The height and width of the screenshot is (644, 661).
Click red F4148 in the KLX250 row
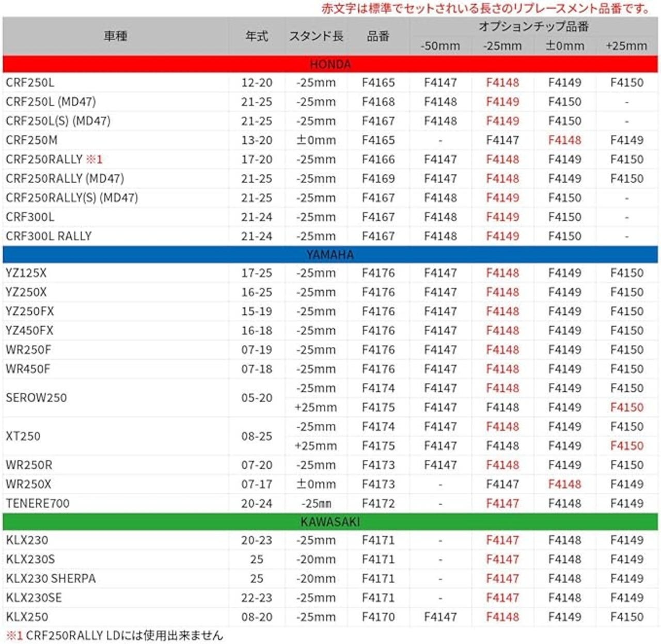coord(502,617)
